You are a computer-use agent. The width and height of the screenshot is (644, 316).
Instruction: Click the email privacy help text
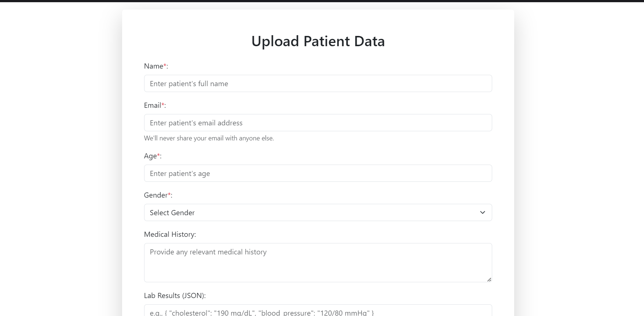click(209, 138)
